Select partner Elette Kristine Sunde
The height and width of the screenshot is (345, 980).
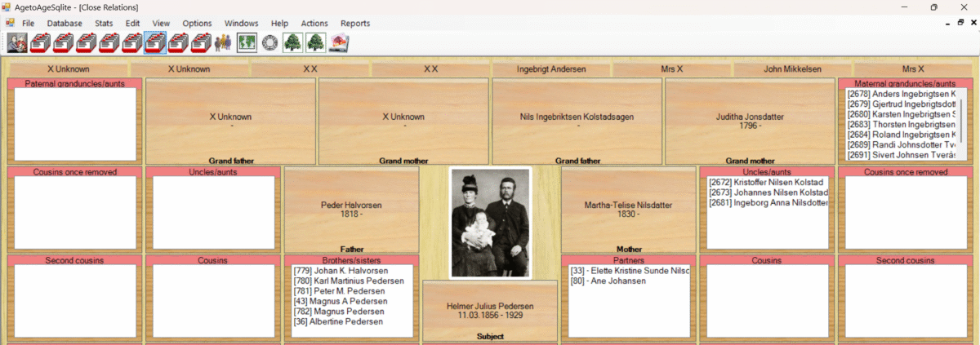[x=629, y=271]
